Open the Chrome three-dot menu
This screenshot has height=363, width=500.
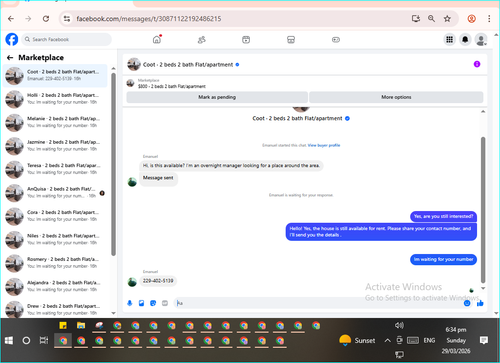489,19
